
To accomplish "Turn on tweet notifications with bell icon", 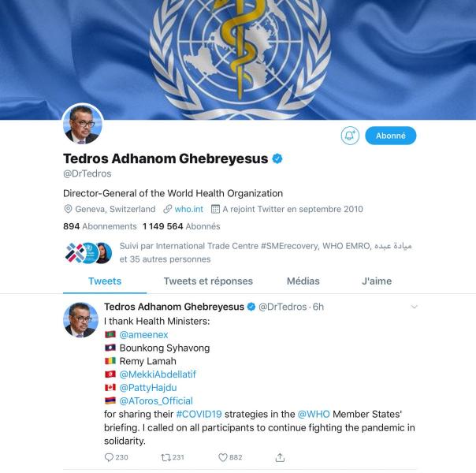I will click(350, 136).
